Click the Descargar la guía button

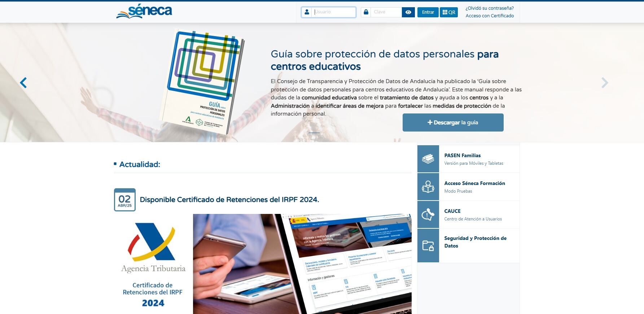453,122
